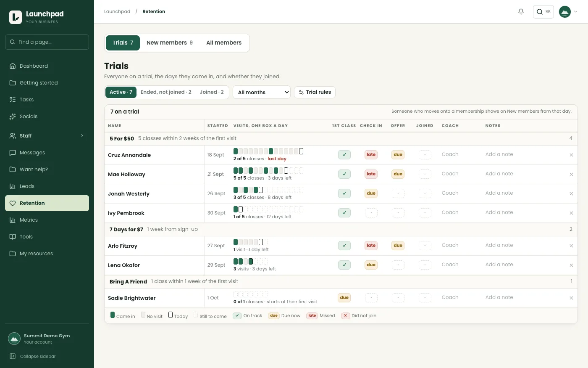Toggle Arlo Fitzroy's due offer badge

click(398, 246)
